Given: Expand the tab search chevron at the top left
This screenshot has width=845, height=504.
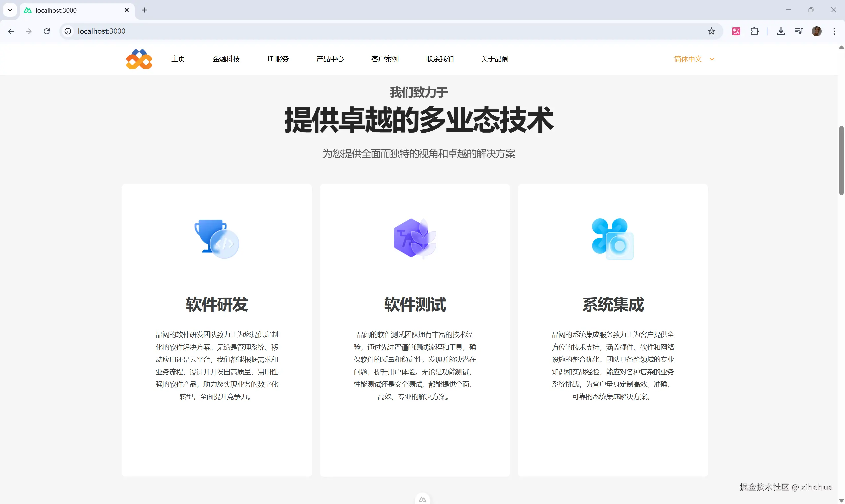Looking at the screenshot, I should click(10, 10).
